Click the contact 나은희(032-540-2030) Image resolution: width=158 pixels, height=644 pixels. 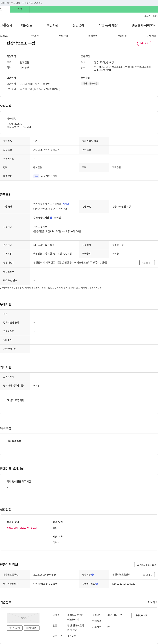click(45, 584)
